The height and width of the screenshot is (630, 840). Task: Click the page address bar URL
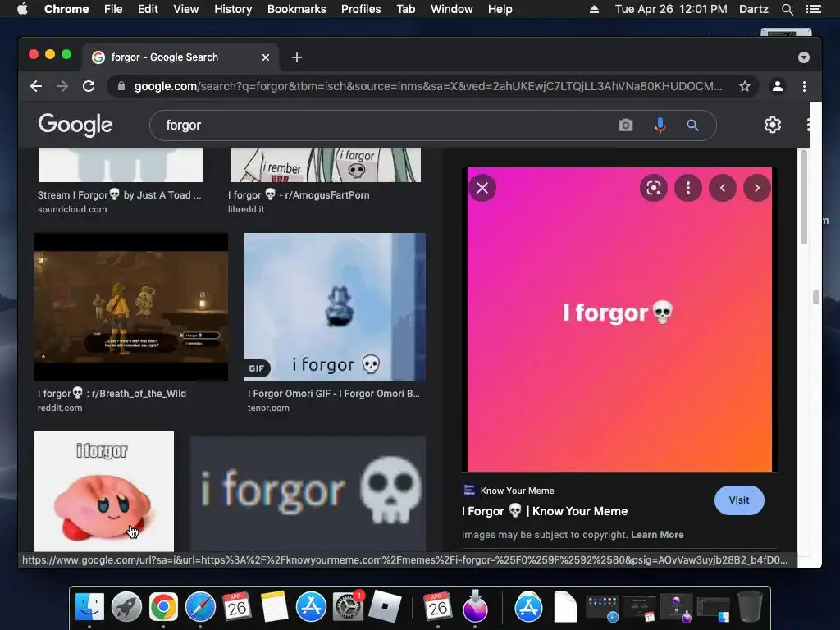click(428, 86)
